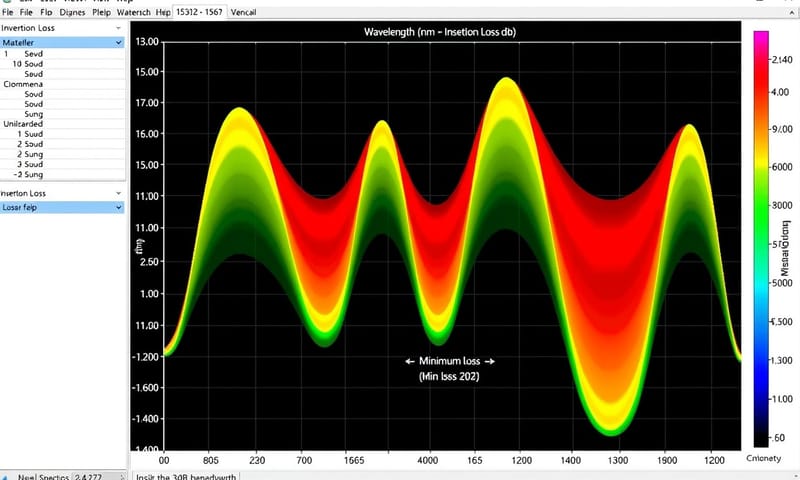Click the Minimum loss annotation on plot

[x=449, y=360]
